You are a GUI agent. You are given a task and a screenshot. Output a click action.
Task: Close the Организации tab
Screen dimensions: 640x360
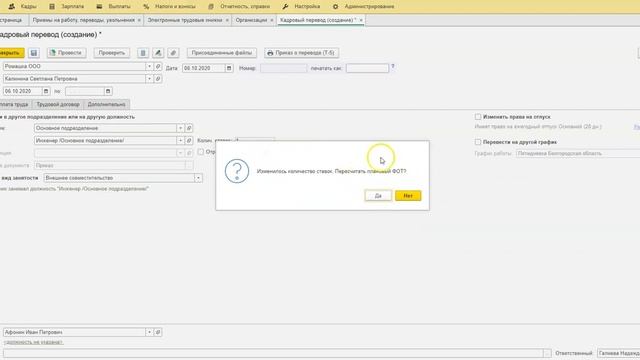271,20
